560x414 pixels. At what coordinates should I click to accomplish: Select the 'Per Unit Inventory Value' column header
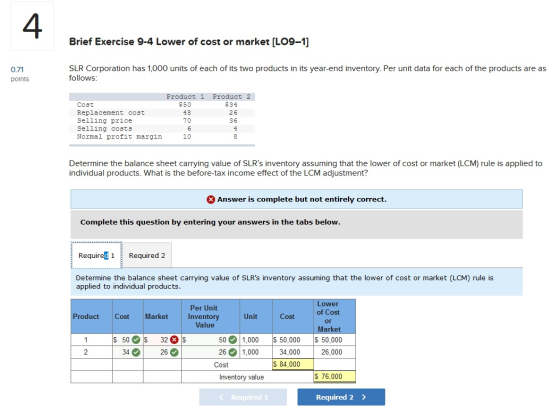coord(210,316)
